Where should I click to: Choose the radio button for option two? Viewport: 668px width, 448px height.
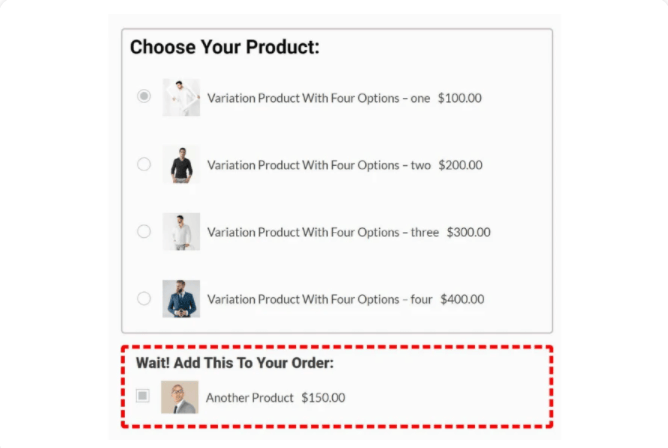pos(144,164)
